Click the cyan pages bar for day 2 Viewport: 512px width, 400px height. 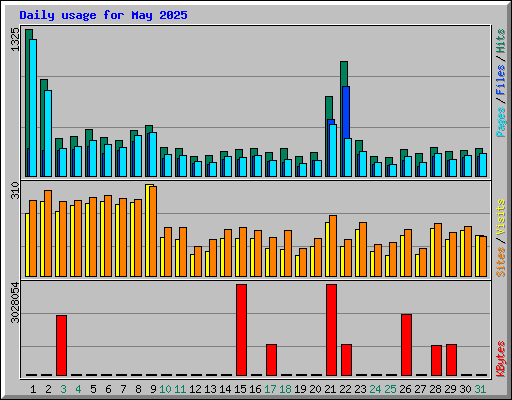tap(48, 133)
